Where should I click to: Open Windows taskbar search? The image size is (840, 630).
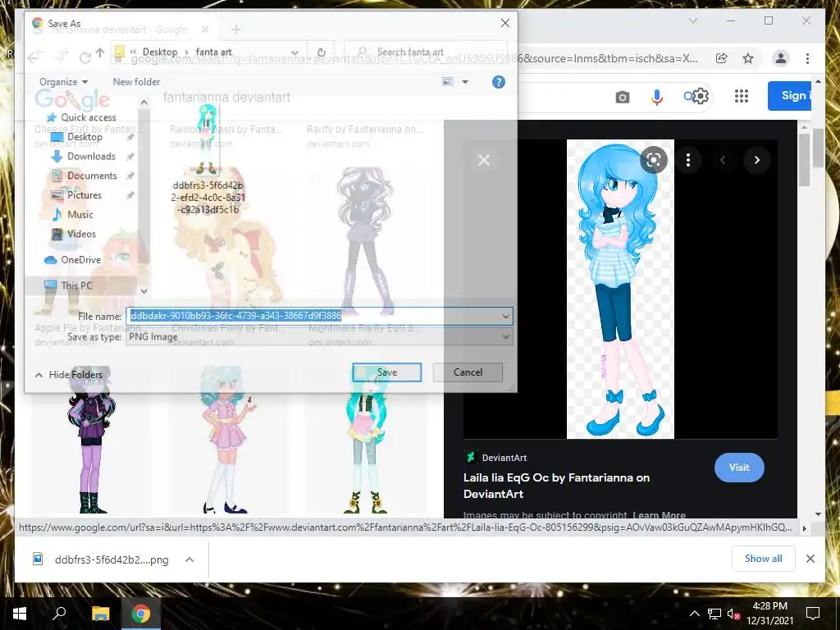(59, 614)
